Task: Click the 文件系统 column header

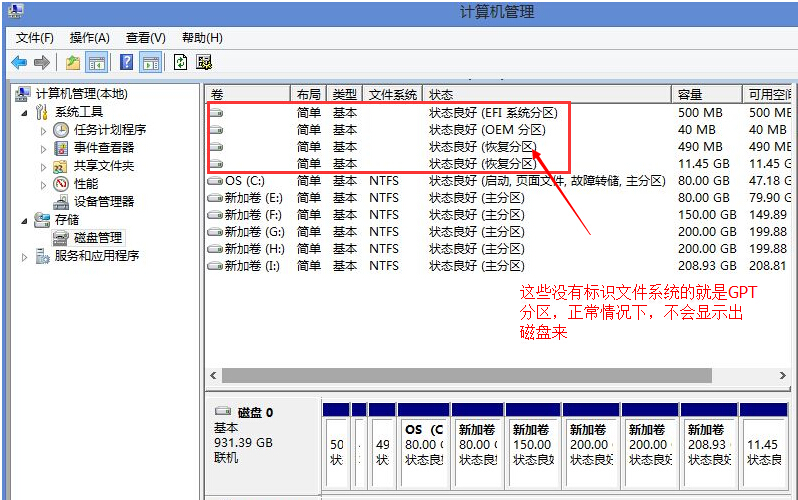Action: [x=392, y=94]
